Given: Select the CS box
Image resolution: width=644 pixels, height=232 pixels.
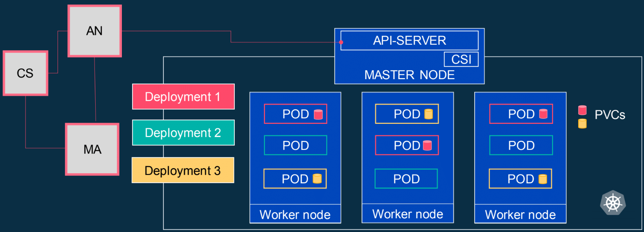Looking at the screenshot, I should [x=25, y=73].
